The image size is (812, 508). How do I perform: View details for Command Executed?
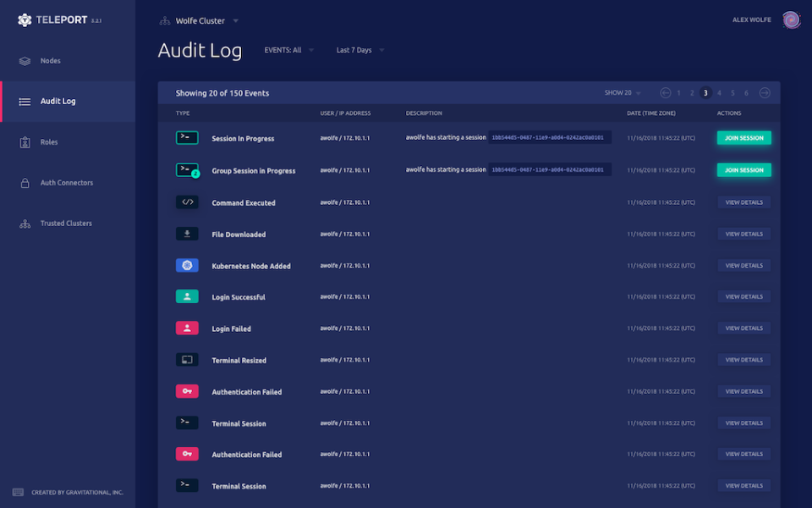743,202
